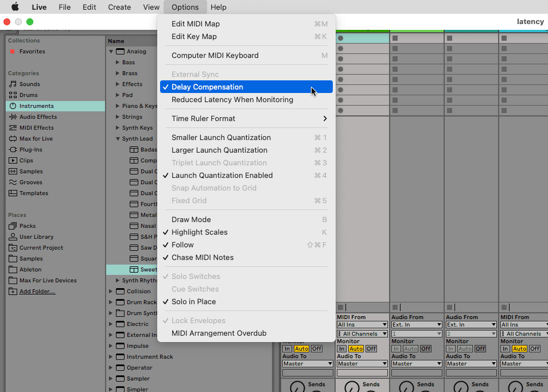Open the Create menu
Image resolution: width=548 pixels, height=392 pixels.
point(119,7)
